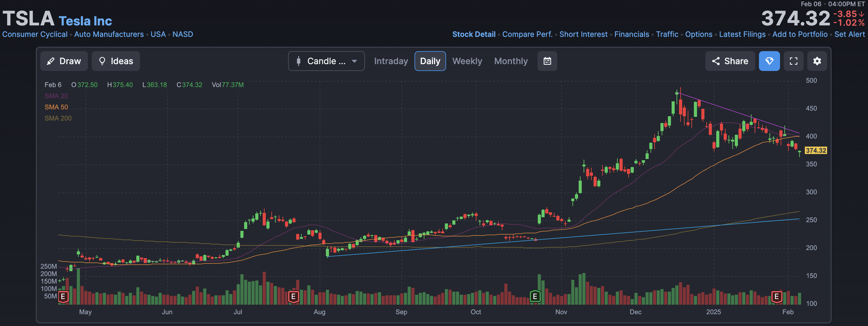Click the share icon glyph
Screen dimensions: 868x326
pos(716,61)
